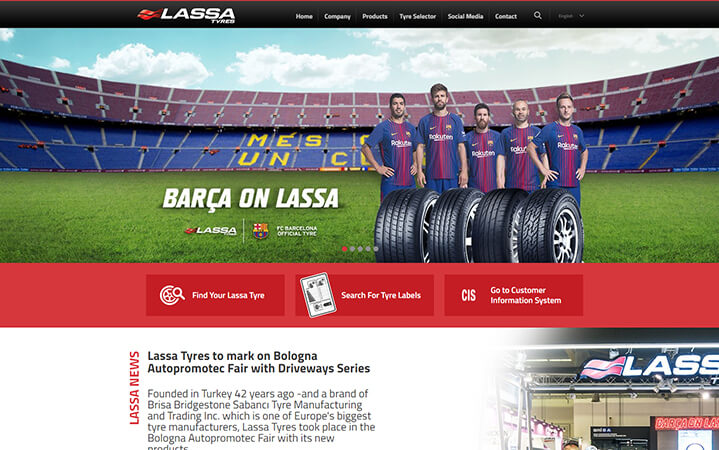
Task: Click the Lassa Tyres logo in header
Action: 186,15
